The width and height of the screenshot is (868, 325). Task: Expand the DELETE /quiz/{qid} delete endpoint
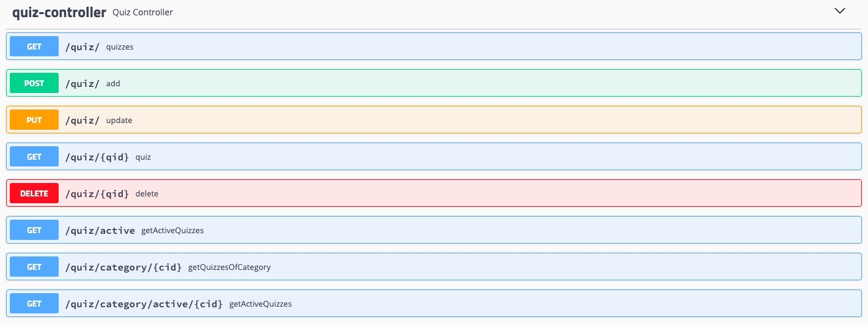click(434, 193)
